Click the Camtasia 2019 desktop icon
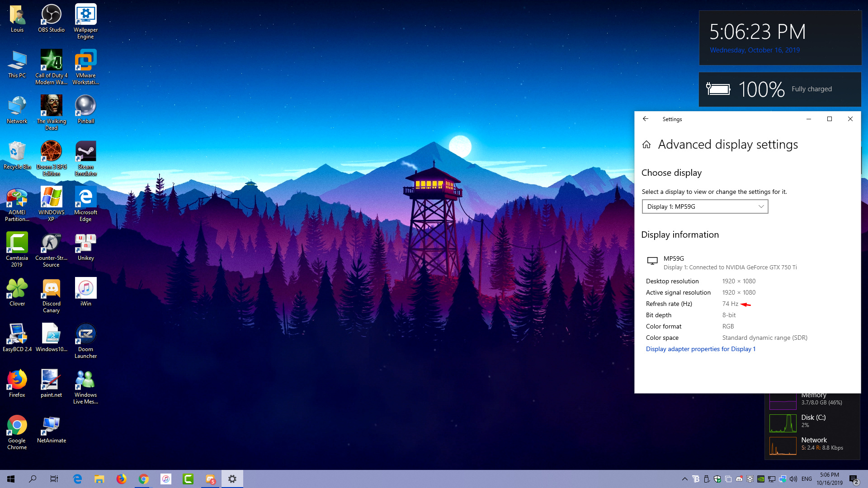 (x=17, y=250)
